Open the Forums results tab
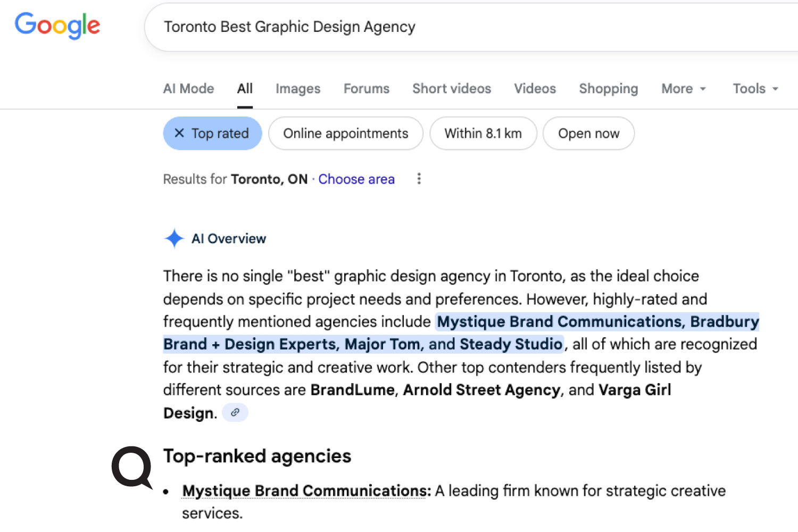The image size is (798, 532). pyautogui.click(x=366, y=89)
